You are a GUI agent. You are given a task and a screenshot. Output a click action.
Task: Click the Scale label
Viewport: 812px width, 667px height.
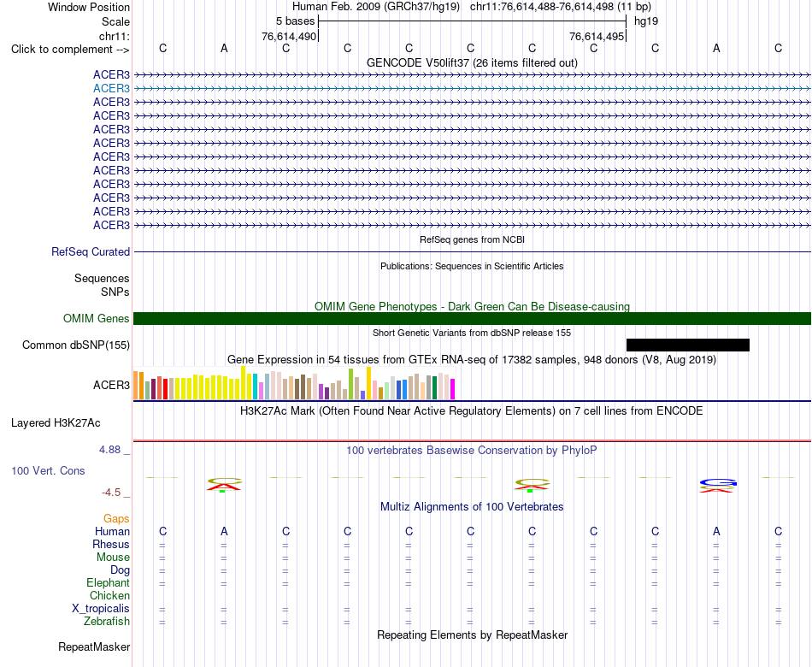(x=115, y=21)
